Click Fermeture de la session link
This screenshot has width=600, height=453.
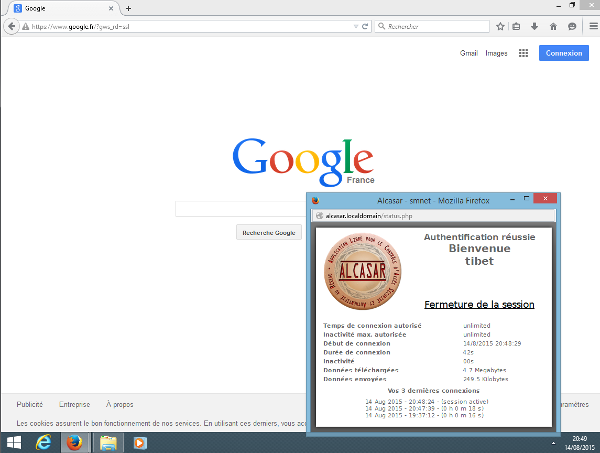[x=479, y=305]
